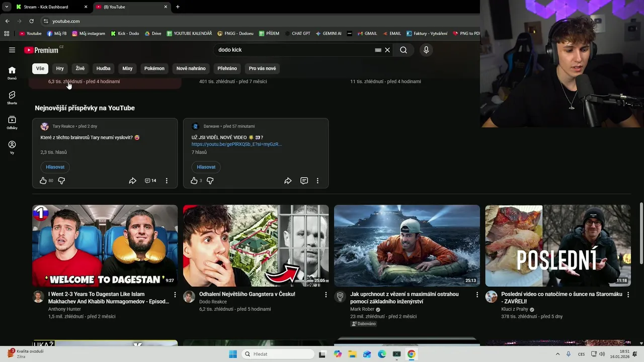The width and height of the screenshot is (644, 362).
Task: Open the YouTube guide hamburger menu
Action: coord(12,50)
